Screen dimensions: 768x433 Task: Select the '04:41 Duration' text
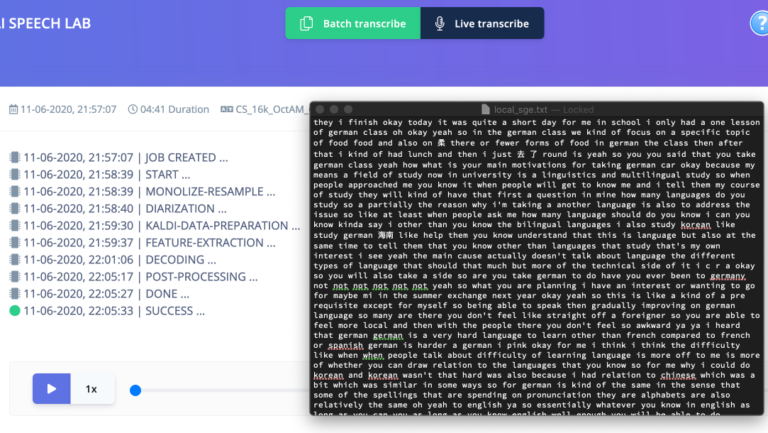tap(174, 109)
